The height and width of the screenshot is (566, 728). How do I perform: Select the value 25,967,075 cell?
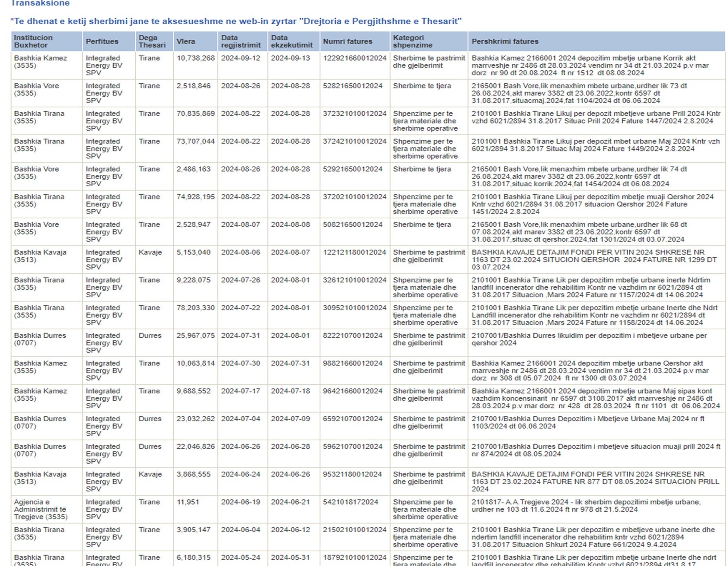coord(195,336)
